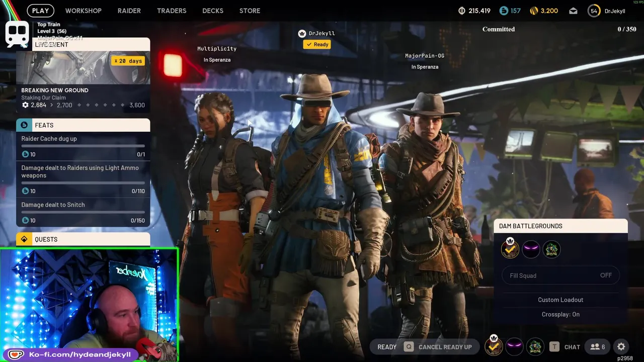Image resolution: width=644 pixels, height=362 pixels.
Task: Select gold check avatar in Dam Battlegrounds panel
Action: click(x=510, y=249)
